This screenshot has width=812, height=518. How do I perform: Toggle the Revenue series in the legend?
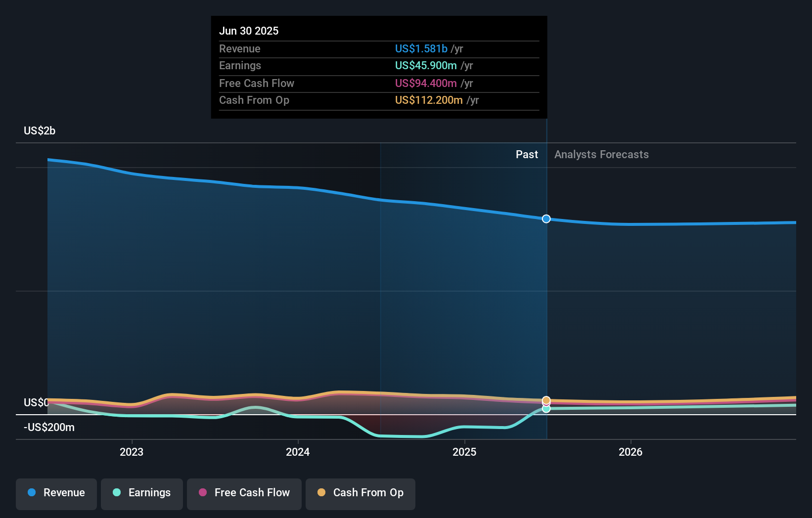(56, 494)
